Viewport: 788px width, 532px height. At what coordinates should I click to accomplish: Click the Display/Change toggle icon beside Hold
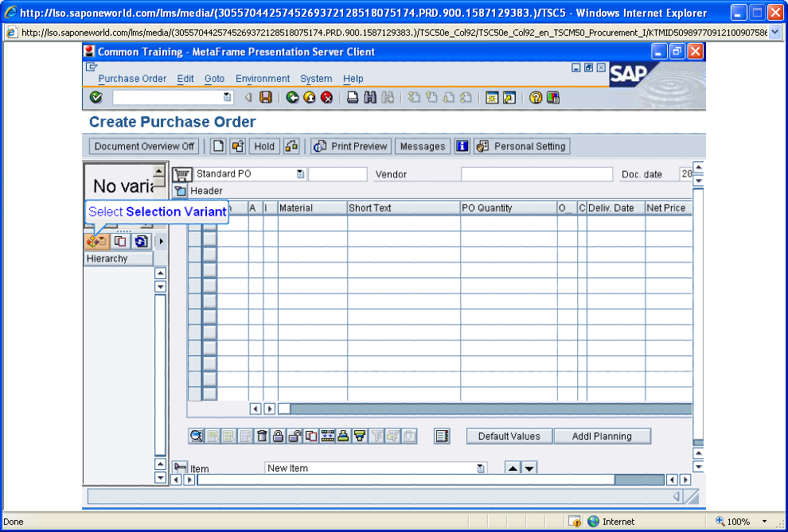238,146
